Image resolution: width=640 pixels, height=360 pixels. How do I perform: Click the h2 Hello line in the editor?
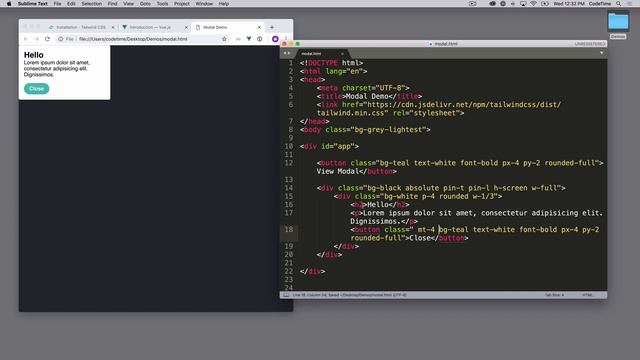click(380, 204)
